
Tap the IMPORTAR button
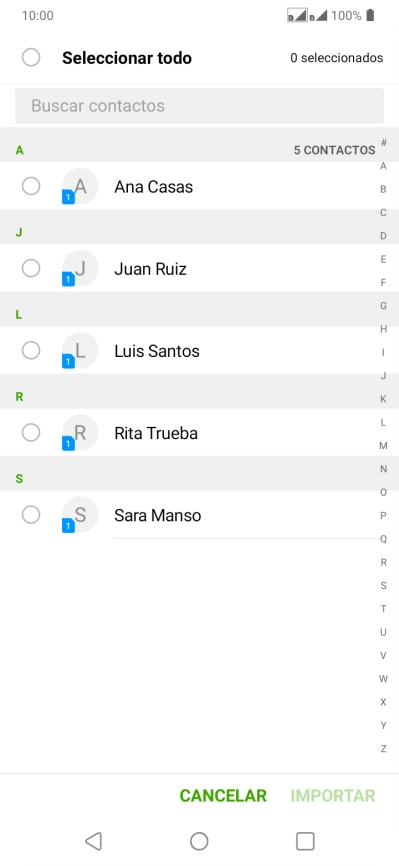tap(333, 796)
